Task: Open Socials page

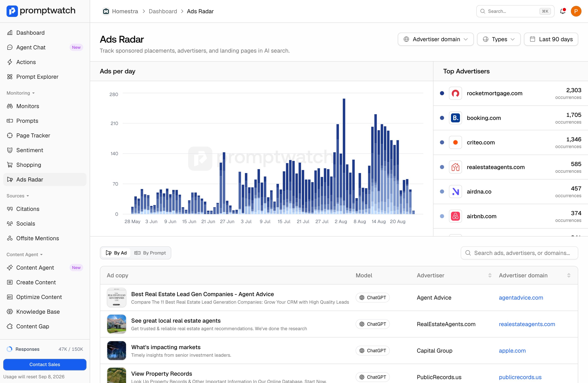Action: [x=45, y=223]
